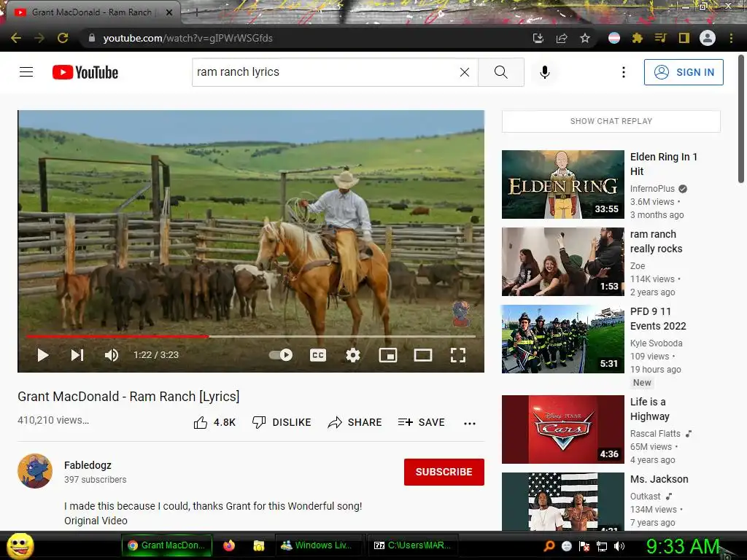Like the video (4.8K thumbs up)
747x560 pixels.
coord(214,422)
